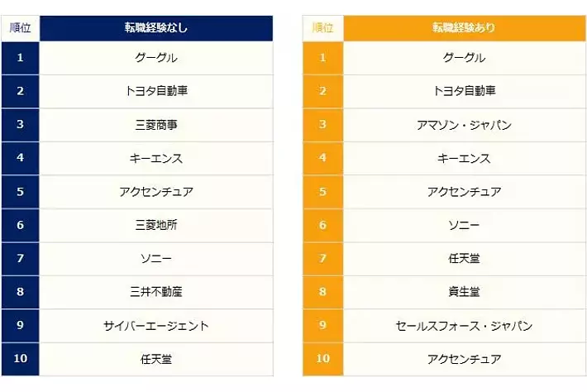
Task: Click the orange rank 3 number cell
Action: tap(323, 125)
